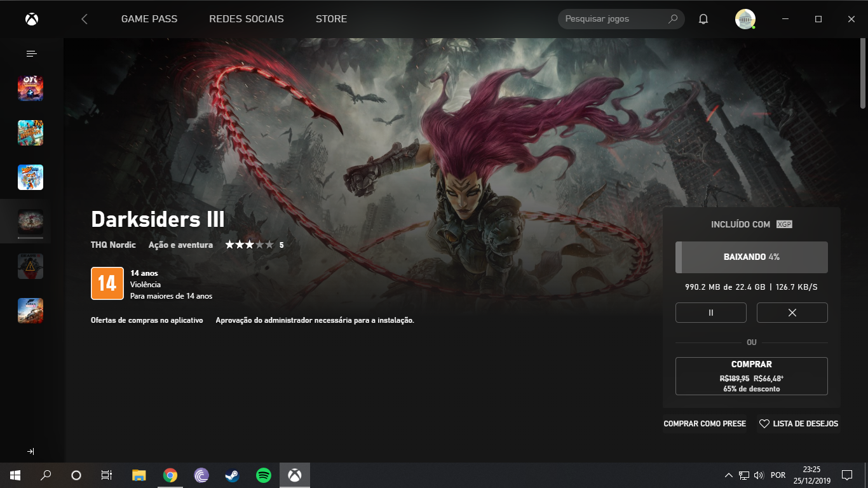Pause the Darksiders III download

[x=711, y=313]
